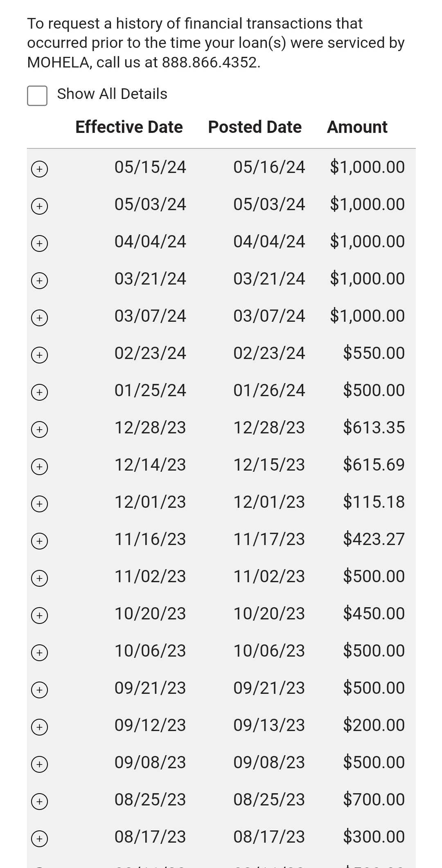
Task: Tap the Show All Details label
Action: click(x=112, y=94)
